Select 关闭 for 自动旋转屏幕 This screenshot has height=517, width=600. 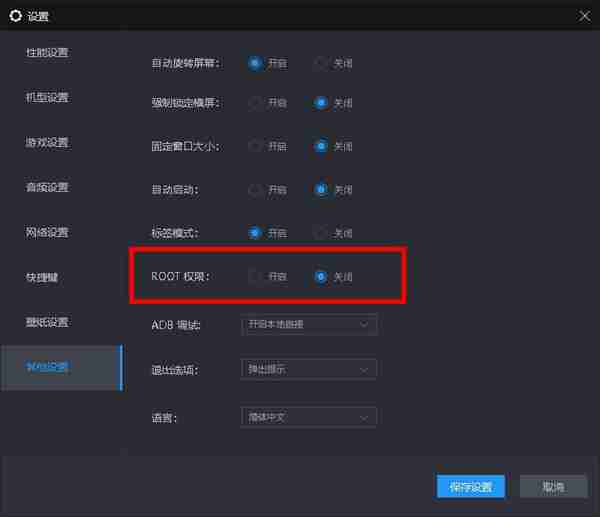tap(321, 63)
